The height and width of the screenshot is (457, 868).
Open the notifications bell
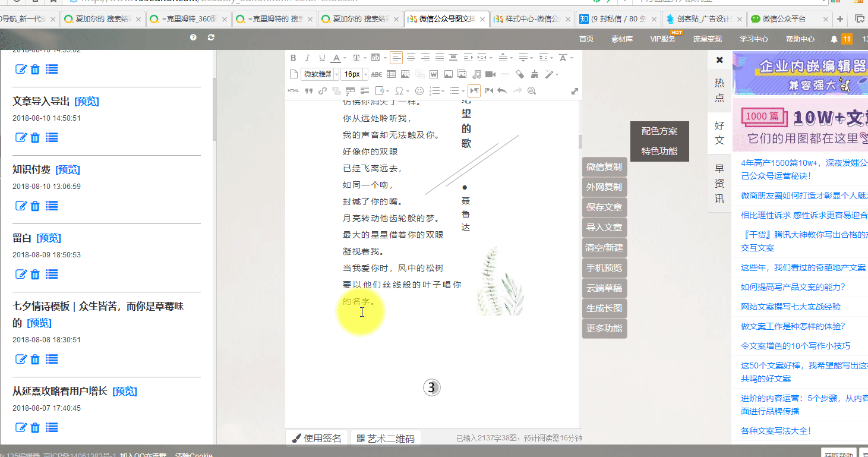tap(834, 39)
